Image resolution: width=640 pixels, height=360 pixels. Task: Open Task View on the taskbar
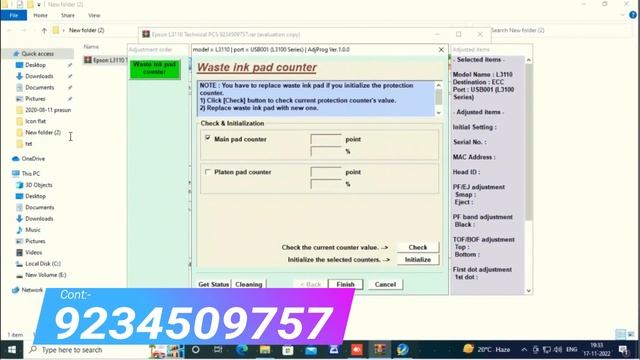pyautogui.click(x=218, y=350)
